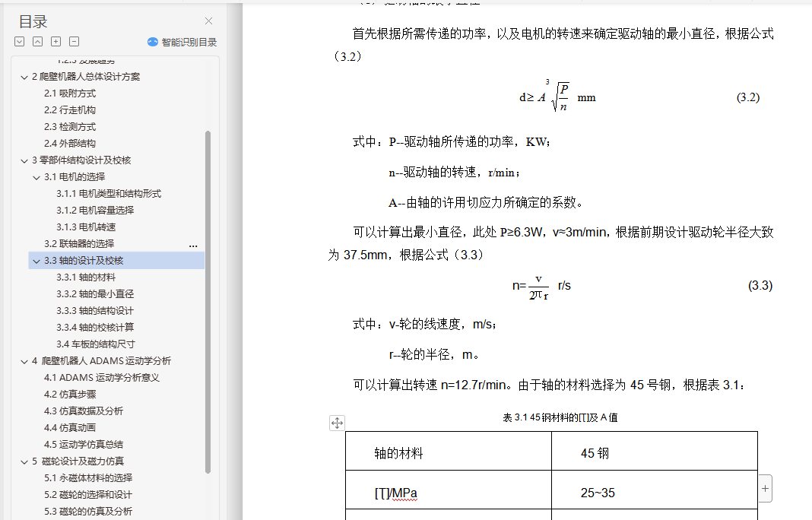The width and height of the screenshot is (812, 520).
Task: Close the 目录 navigation pane
Action: click(208, 21)
